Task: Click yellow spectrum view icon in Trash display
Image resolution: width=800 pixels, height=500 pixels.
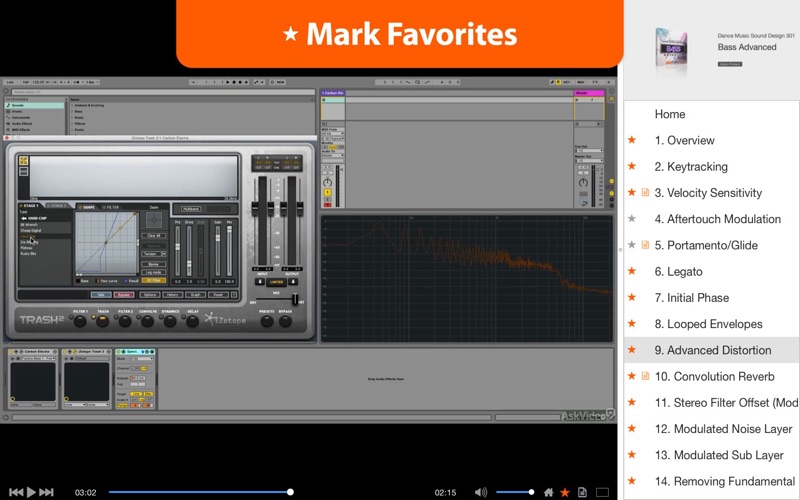Action: click(x=23, y=161)
